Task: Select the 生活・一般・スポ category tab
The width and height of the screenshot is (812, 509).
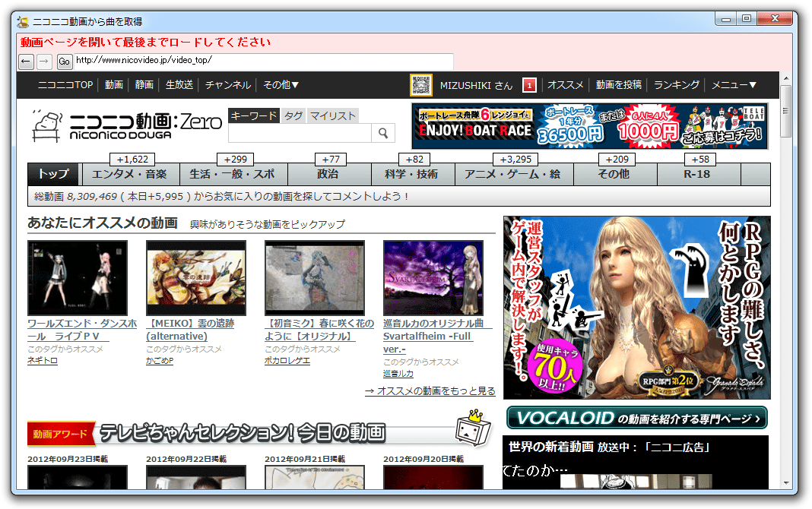Action: [233, 174]
